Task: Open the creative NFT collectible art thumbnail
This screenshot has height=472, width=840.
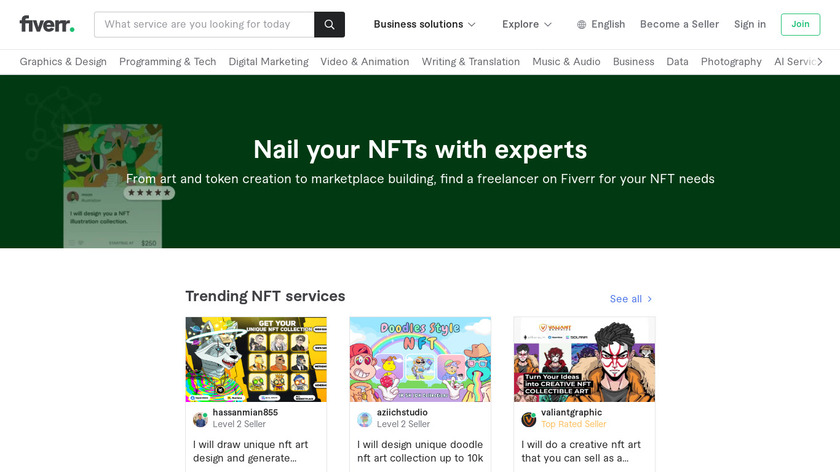Action: point(584,359)
